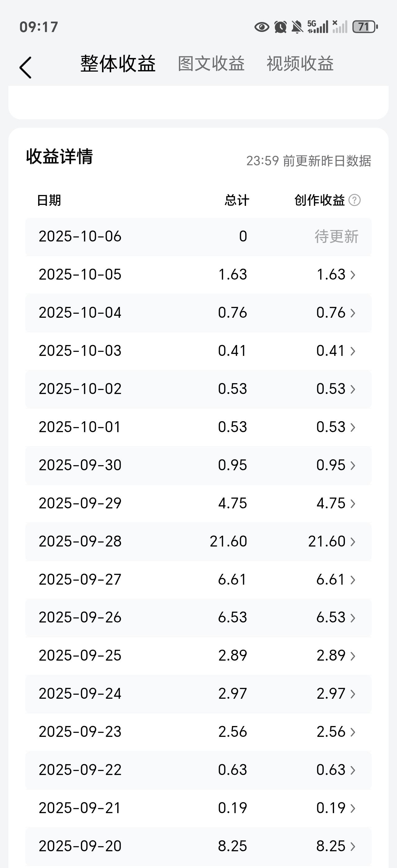Tap the 5G signal strength icon
Image resolution: width=397 pixels, height=868 pixels.
(x=318, y=27)
